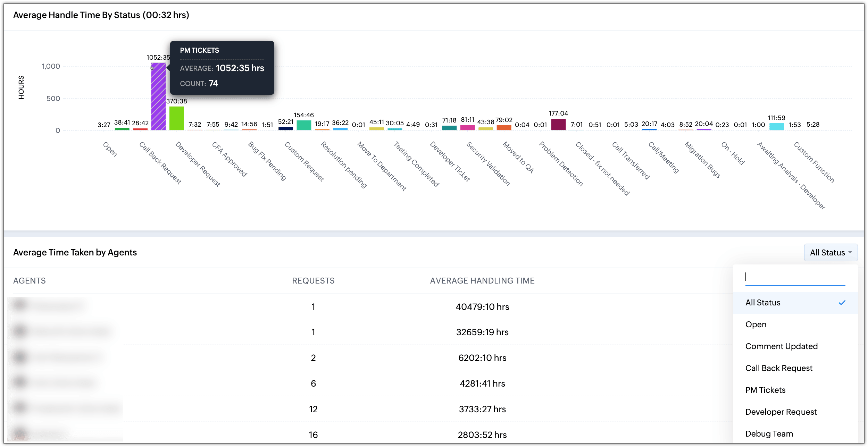
Task: Pick Debug Team from status list
Action: point(769,434)
